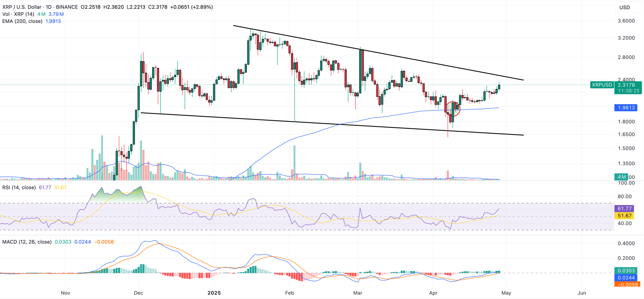Click the 11:38:25 candle countdown timer
Image resolution: width=644 pixels, height=299 pixels.
[628, 90]
